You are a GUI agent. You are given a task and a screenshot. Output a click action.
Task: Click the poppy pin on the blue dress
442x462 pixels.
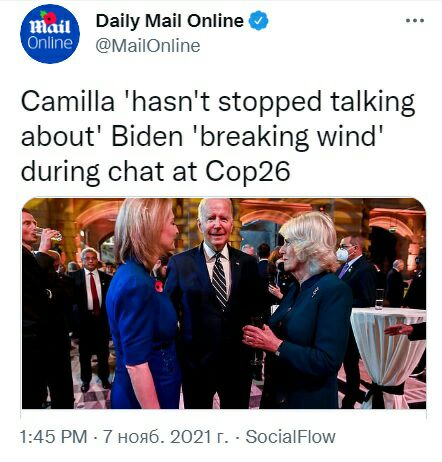pos(159,286)
